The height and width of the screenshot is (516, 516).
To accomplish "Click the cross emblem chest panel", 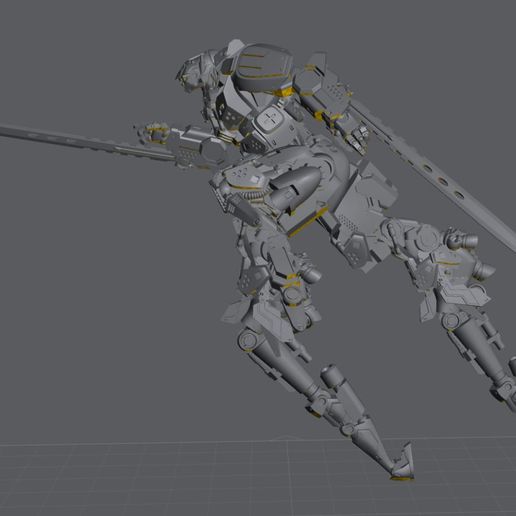I will pos(269,120).
